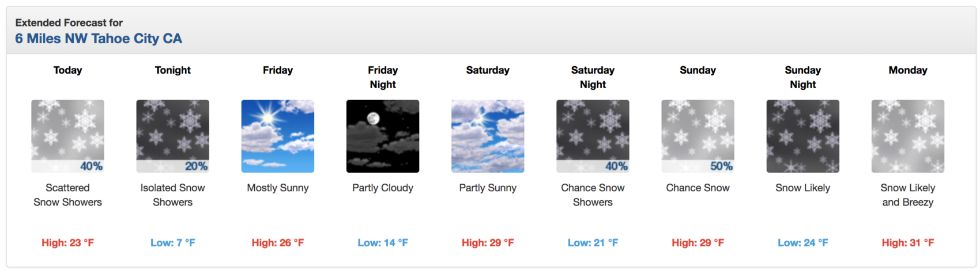Select Saturday Night chance snow showers icon
The image size is (980, 270).
click(593, 136)
